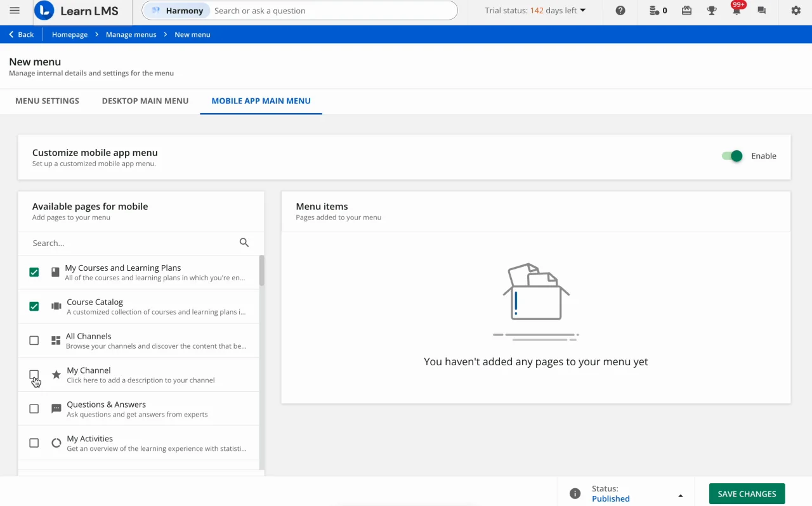Uncheck the Course Catalog checkbox

point(34,306)
